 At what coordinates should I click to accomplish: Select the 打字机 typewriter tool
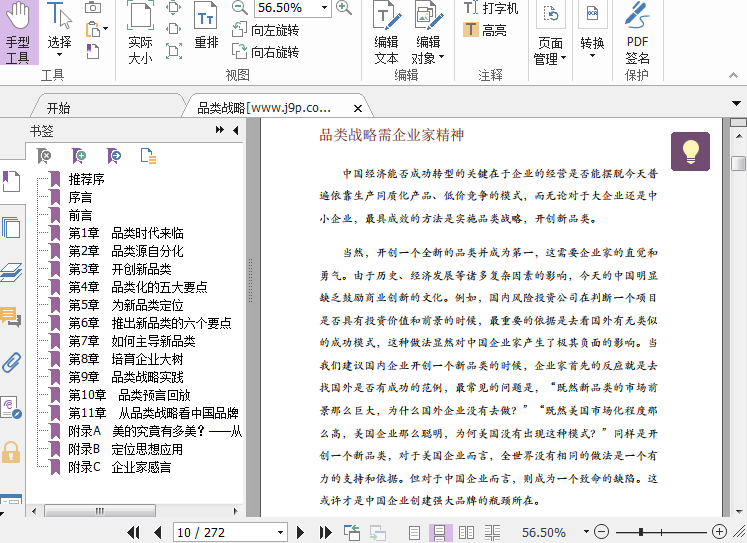(491, 8)
